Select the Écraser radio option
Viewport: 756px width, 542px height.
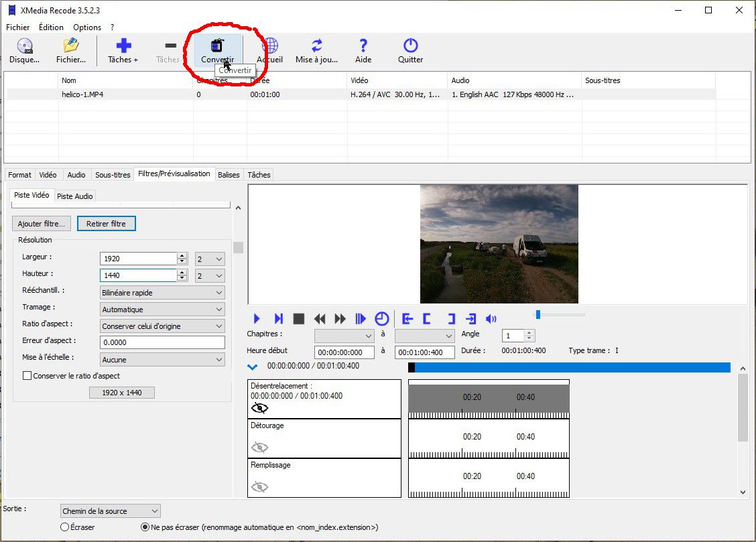(64, 527)
